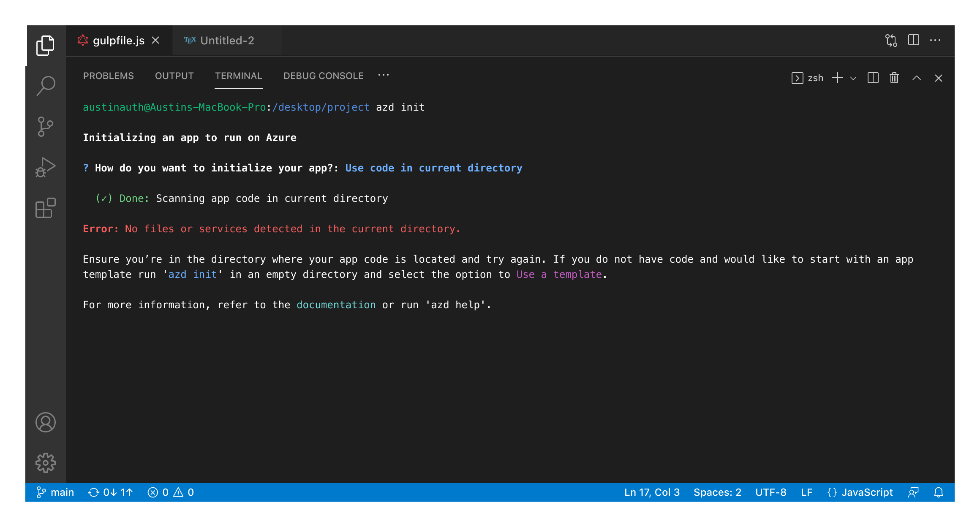Open the Manage gear menu
The image size is (980, 527).
46,462
